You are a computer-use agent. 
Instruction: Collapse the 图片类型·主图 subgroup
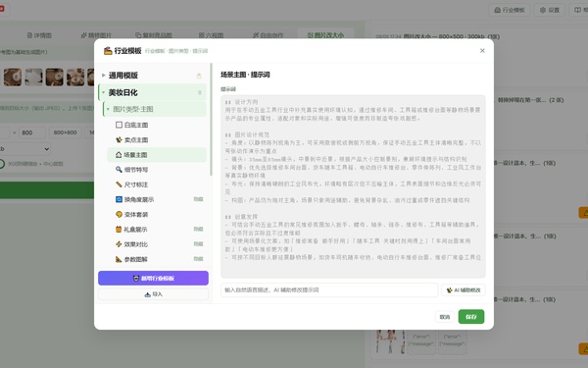point(109,109)
